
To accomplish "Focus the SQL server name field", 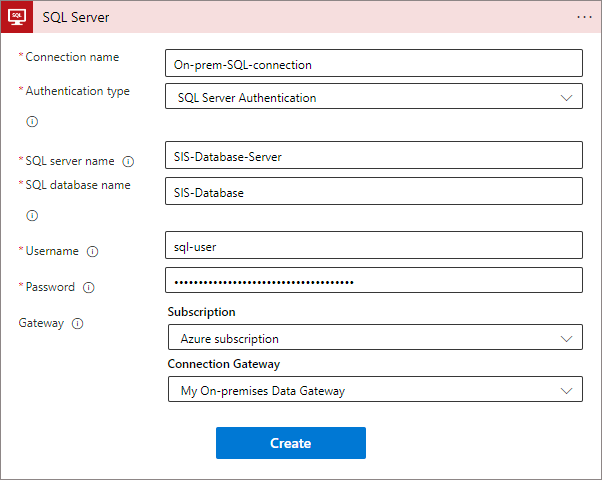I will (x=374, y=155).
